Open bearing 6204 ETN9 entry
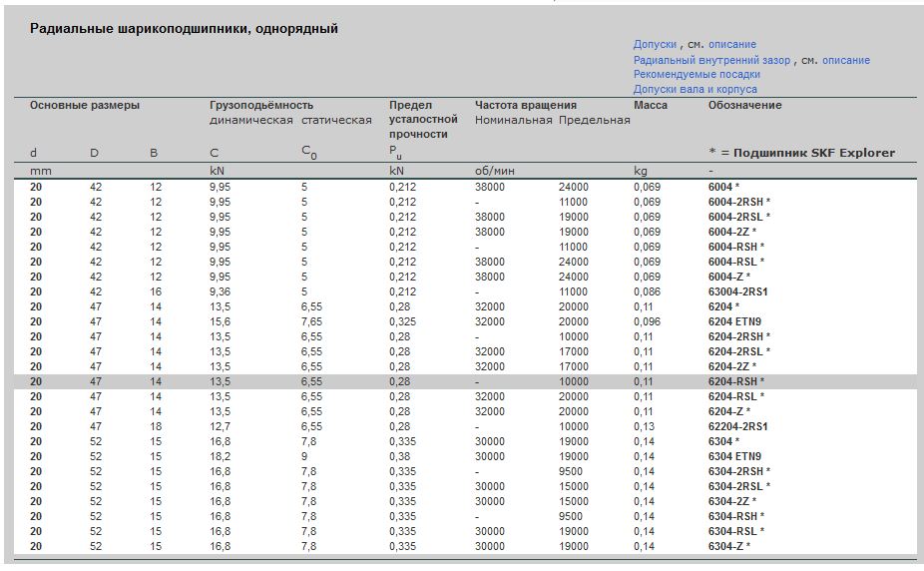The height and width of the screenshot is (571, 924). pos(734,321)
